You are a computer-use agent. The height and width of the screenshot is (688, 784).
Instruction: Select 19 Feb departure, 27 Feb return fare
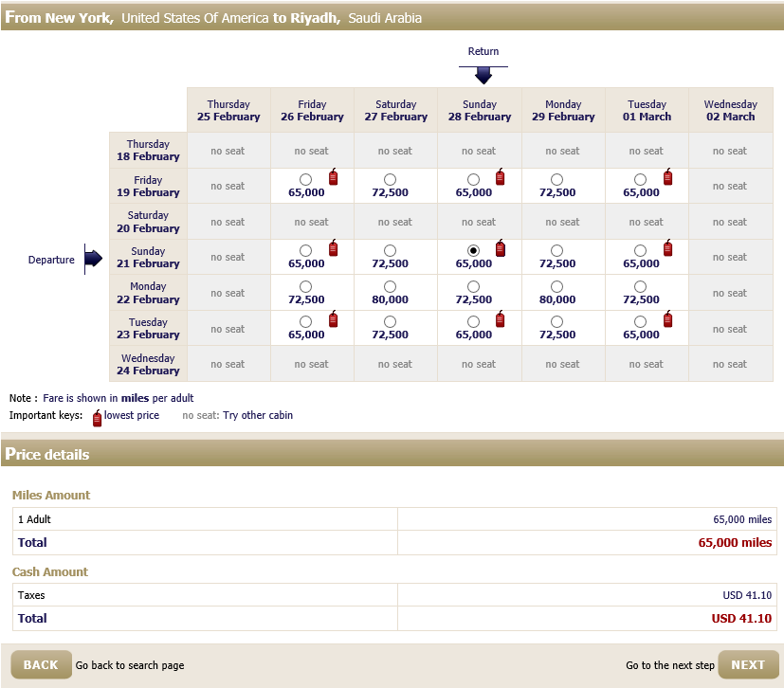pyautogui.click(x=390, y=180)
